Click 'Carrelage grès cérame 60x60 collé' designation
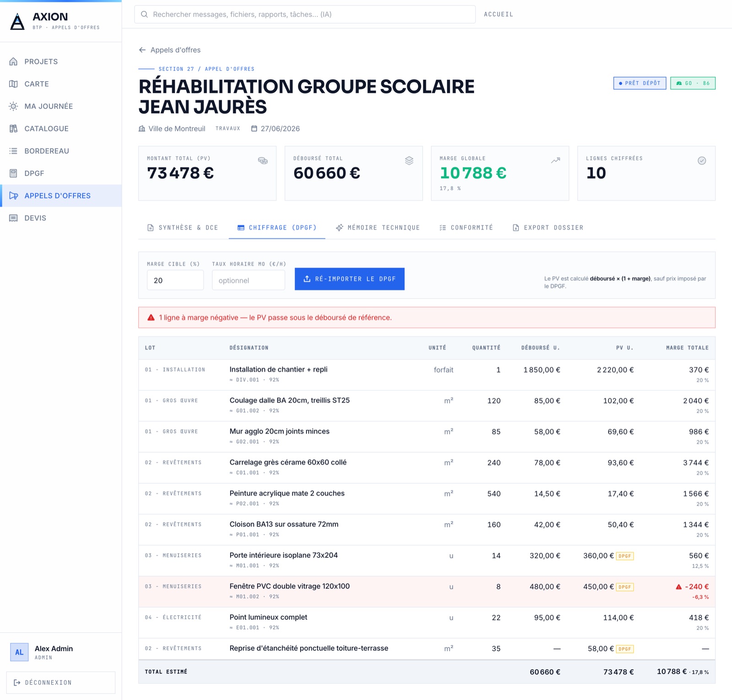The height and width of the screenshot is (700, 732). point(288,462)
